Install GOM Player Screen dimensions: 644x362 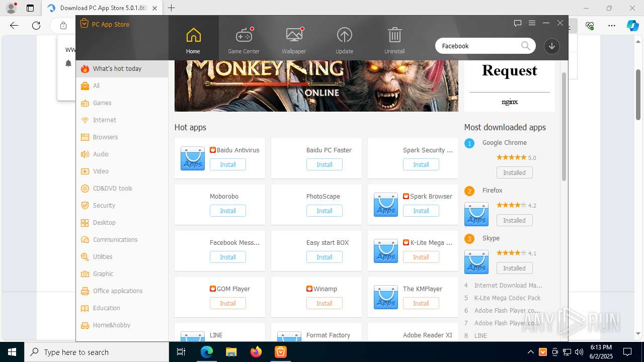tap(228, 303)
